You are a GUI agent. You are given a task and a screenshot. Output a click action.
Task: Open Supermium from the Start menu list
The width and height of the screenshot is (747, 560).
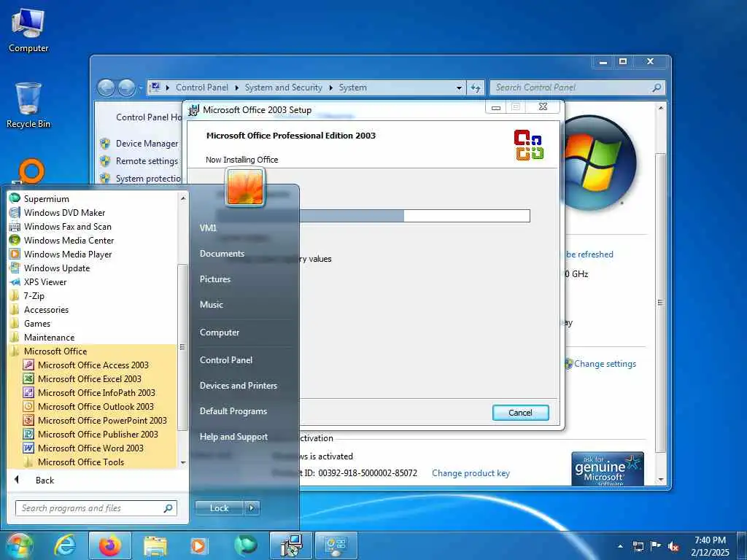46,198
